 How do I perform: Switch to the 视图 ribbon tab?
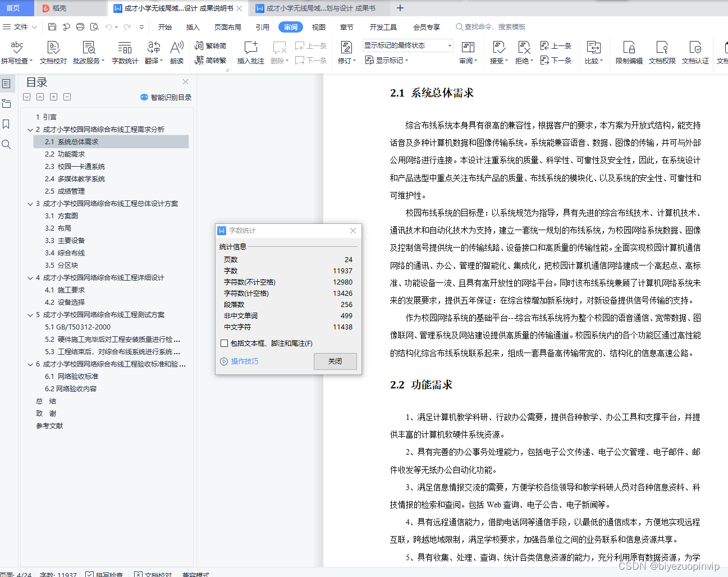coord(318,26)
